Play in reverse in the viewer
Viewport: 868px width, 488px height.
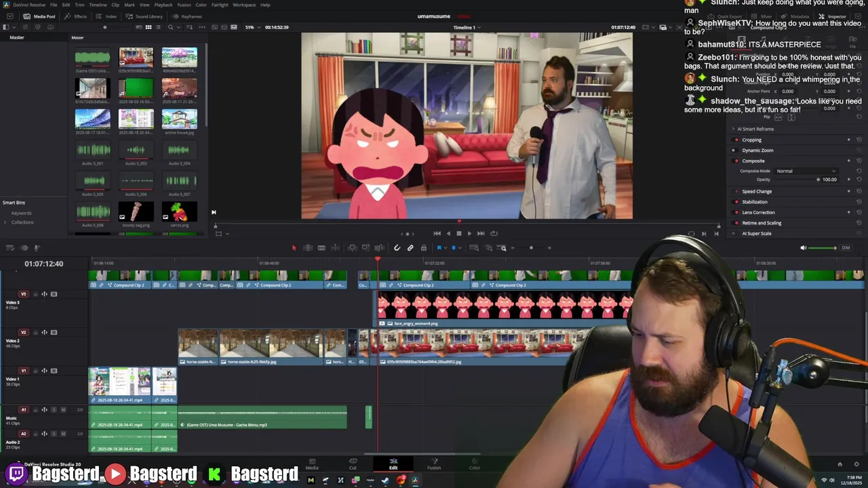pos(448,233)
